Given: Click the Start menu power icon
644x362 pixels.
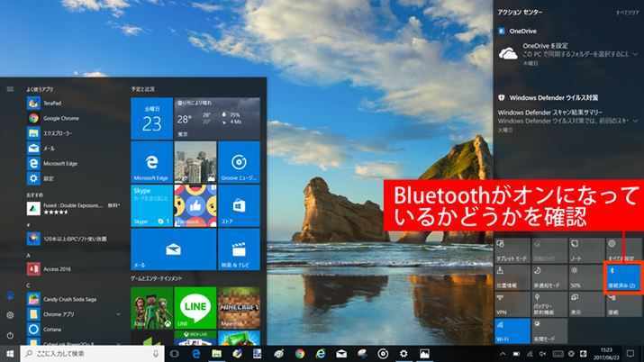Looking at the screenshot, I should point(10,335).
